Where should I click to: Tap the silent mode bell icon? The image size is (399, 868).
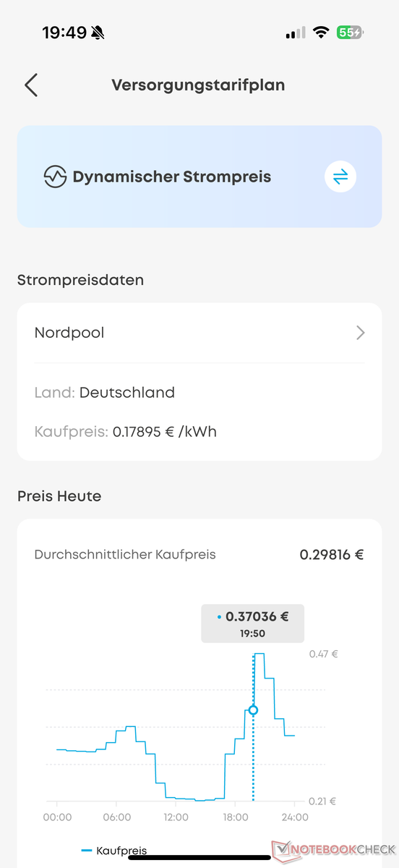(98, 33)
